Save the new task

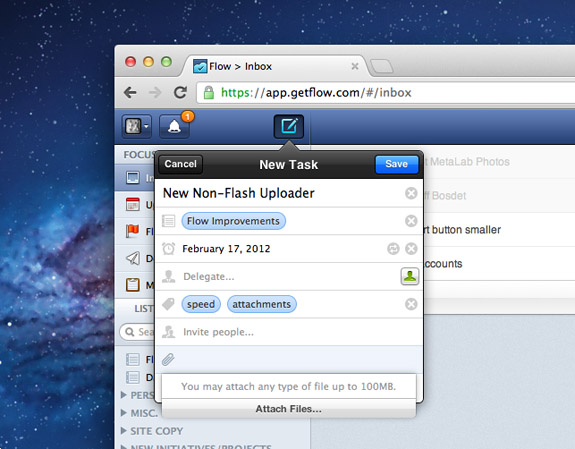pyautogui.click(x=396, y=164)
